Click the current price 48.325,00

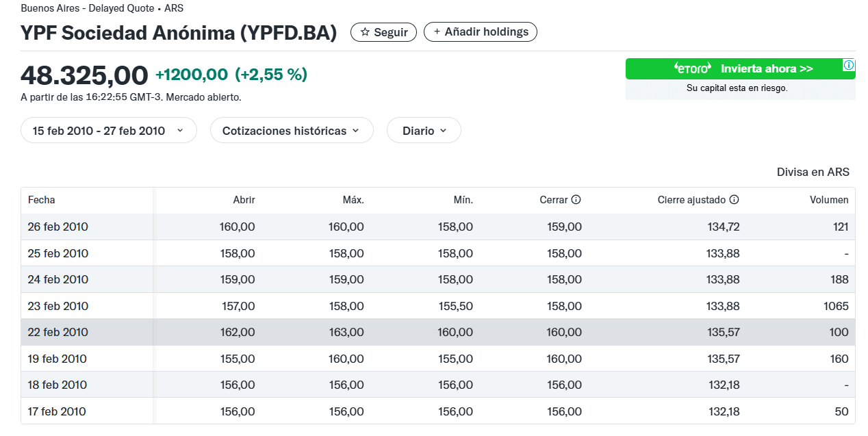click(x=84, y=75)
